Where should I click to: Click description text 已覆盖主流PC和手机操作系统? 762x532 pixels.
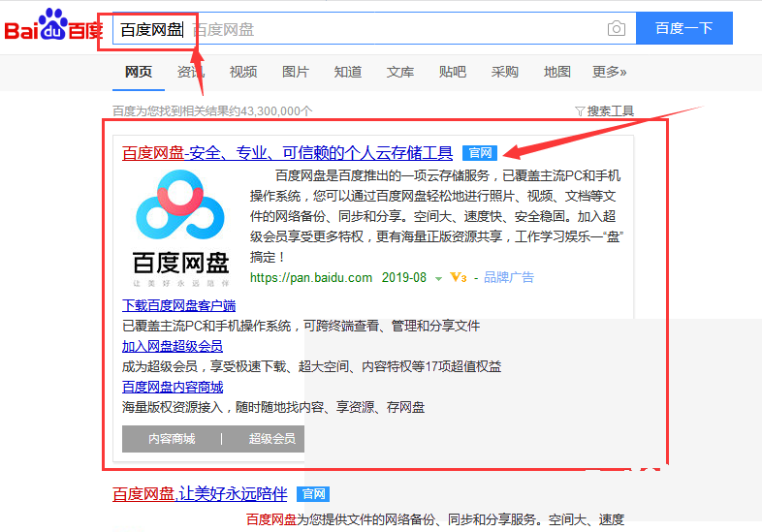pyautogui.click(x=206, y=326)
